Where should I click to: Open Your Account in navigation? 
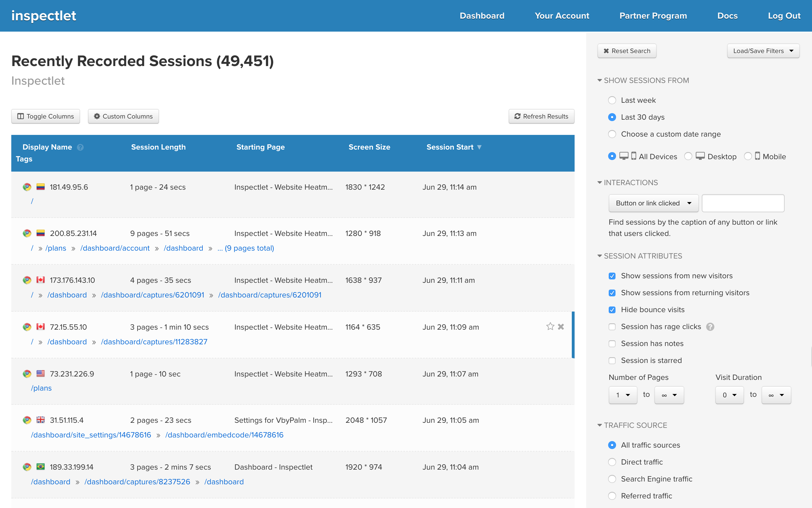(562, 16)
